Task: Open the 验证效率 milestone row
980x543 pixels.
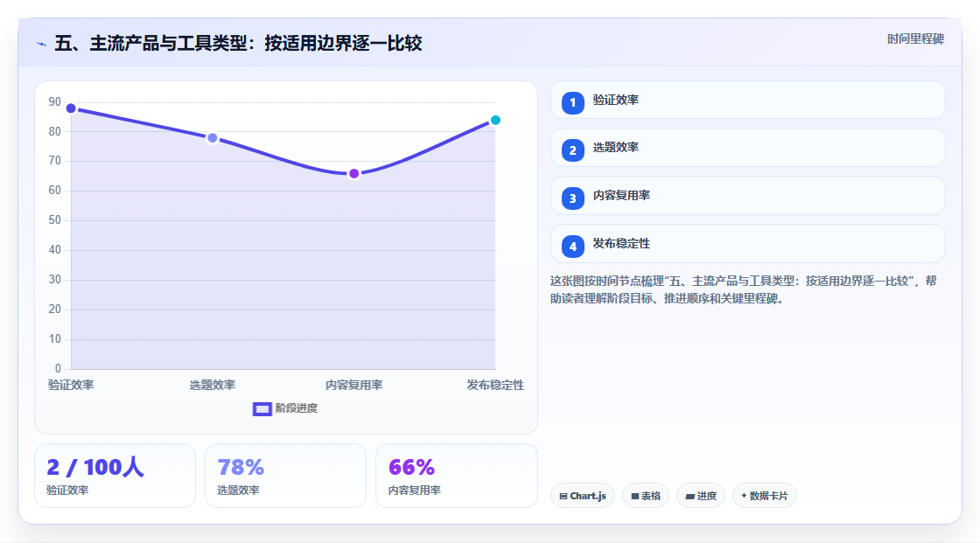Action: pyautogui.click(x=747, y=100)
